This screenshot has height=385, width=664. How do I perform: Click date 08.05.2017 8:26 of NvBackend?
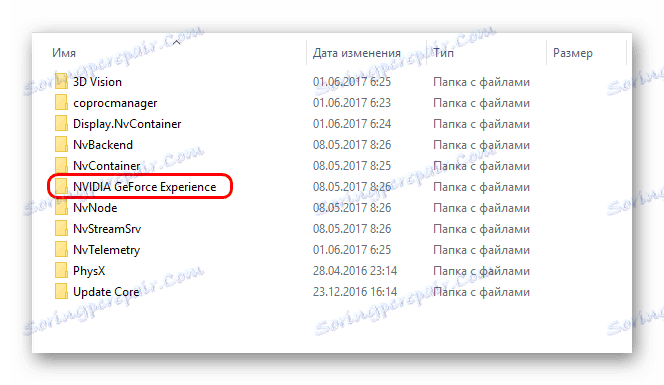coord(352,145)
